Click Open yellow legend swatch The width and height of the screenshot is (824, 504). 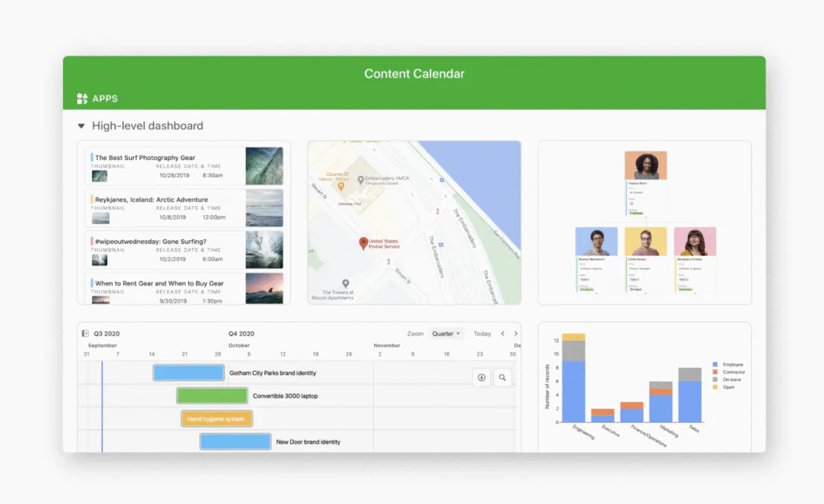pyautogui.click(x=716, y=387)
